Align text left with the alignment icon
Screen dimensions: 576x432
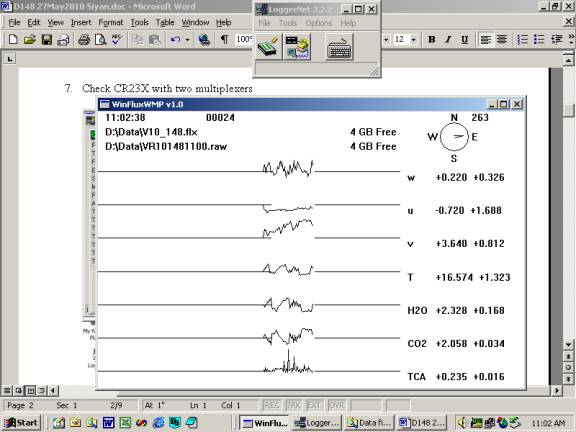486,39
